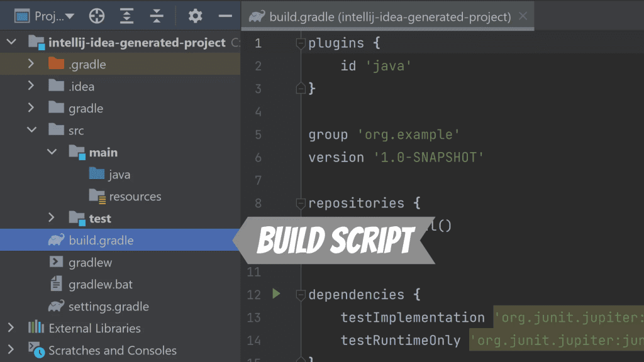Viewport: 644px width, 362px height.
Task: Expand all nodes using the Expand All icon
Action: (x=126, y=16)
